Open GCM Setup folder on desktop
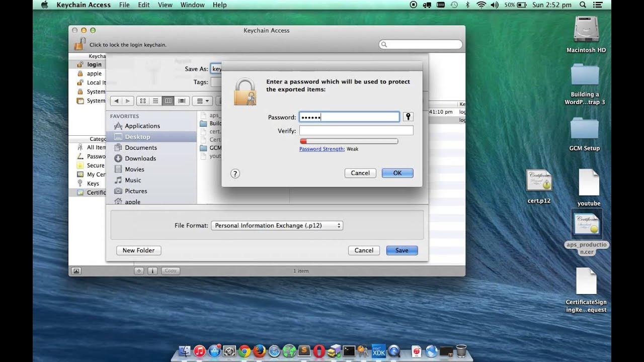644x362 pixels. [x=585, y=134]
